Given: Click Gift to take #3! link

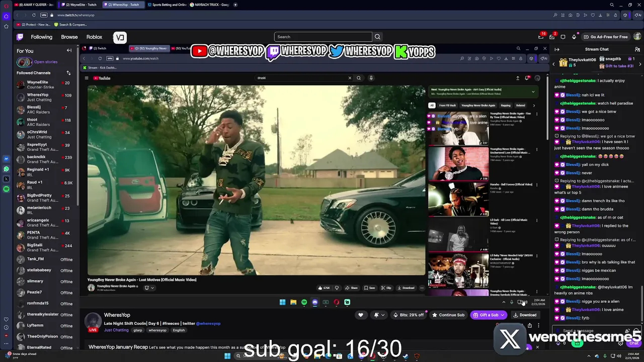Looking at the screenshot, I should (x=619, y=66).
